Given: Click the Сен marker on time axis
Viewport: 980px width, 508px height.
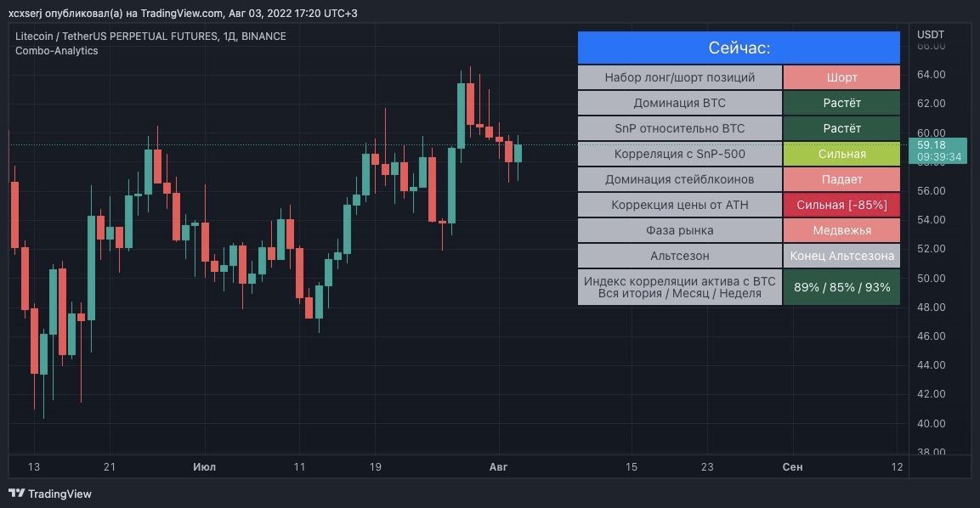Looking at the screenshot, I should click(x=792, y=466).
